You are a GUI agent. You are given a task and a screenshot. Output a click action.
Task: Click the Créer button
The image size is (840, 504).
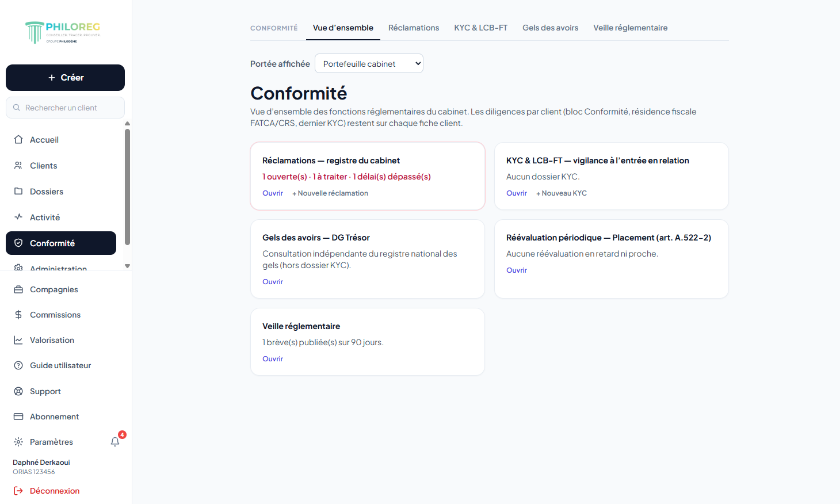[x=65, y=78]
